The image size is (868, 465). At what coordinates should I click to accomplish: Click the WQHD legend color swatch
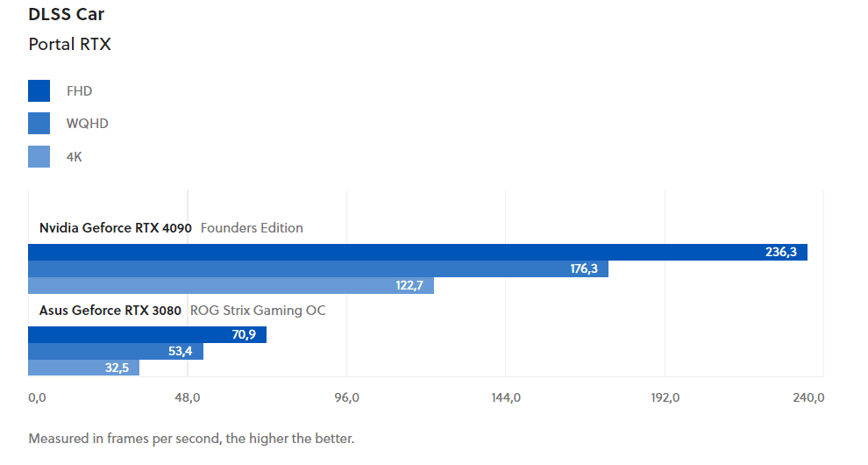click(39, 124)
